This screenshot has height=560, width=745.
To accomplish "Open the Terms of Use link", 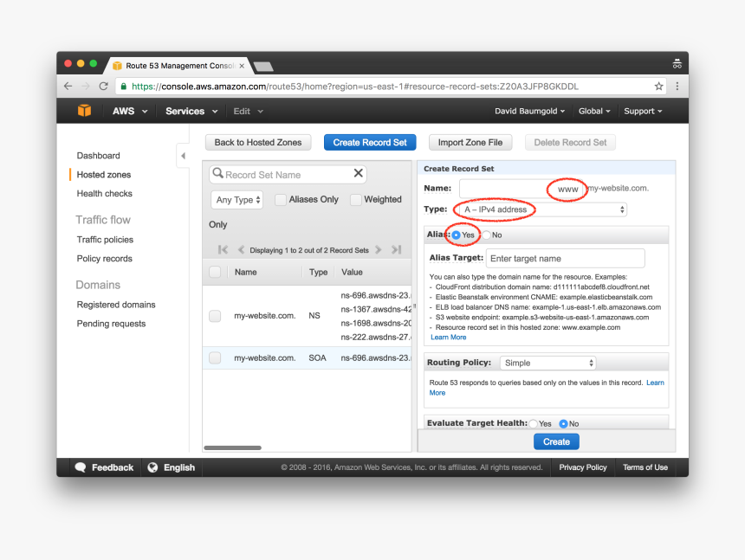I will 645,467.
